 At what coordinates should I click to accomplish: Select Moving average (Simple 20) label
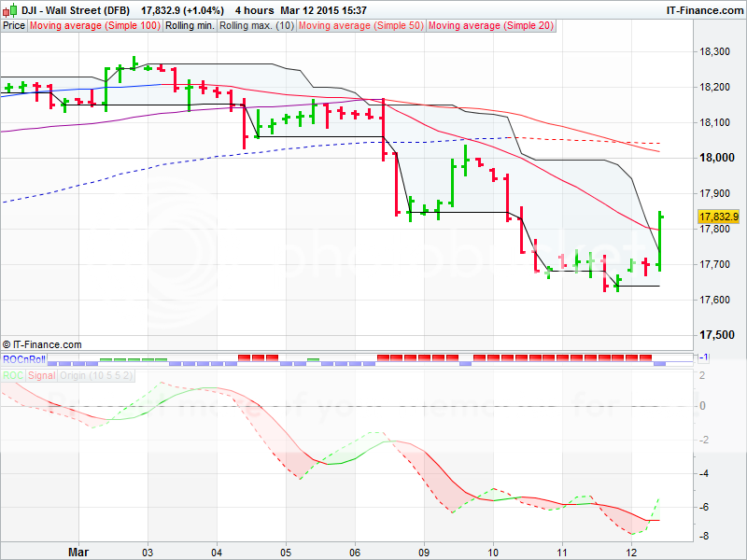point(489,26)
